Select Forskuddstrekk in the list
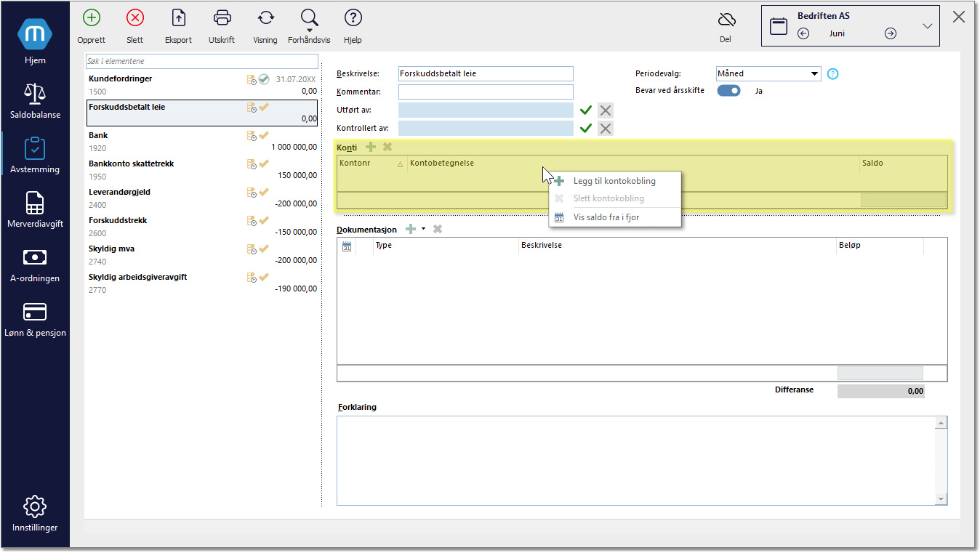 point(203,227)
